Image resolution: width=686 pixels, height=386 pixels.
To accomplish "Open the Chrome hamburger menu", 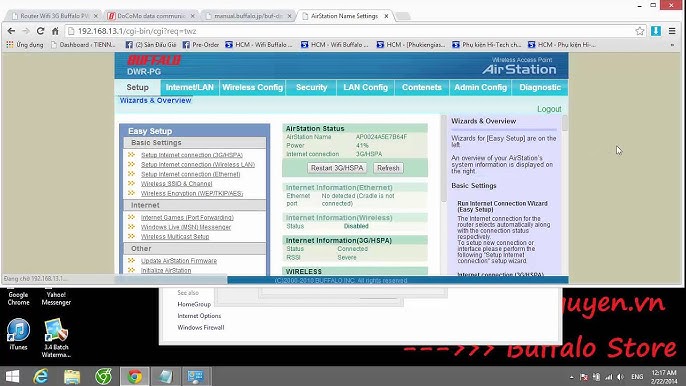I will click(x=672, y=31).
